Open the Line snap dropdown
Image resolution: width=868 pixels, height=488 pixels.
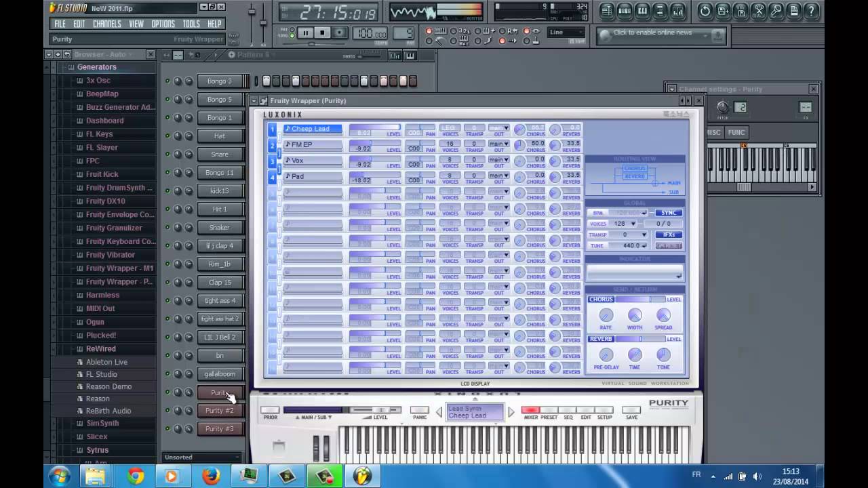[566, 32]
